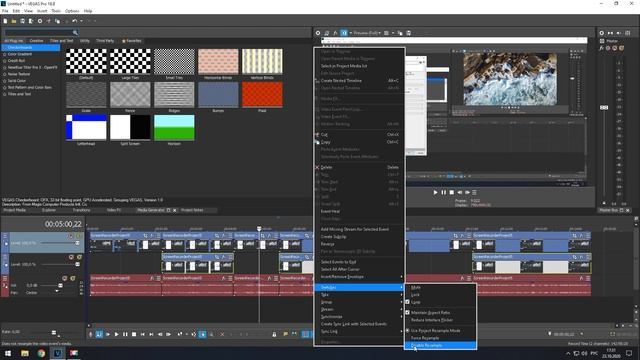Toggle mute on the first video track
640x360 pixels.
click(71, 236)
